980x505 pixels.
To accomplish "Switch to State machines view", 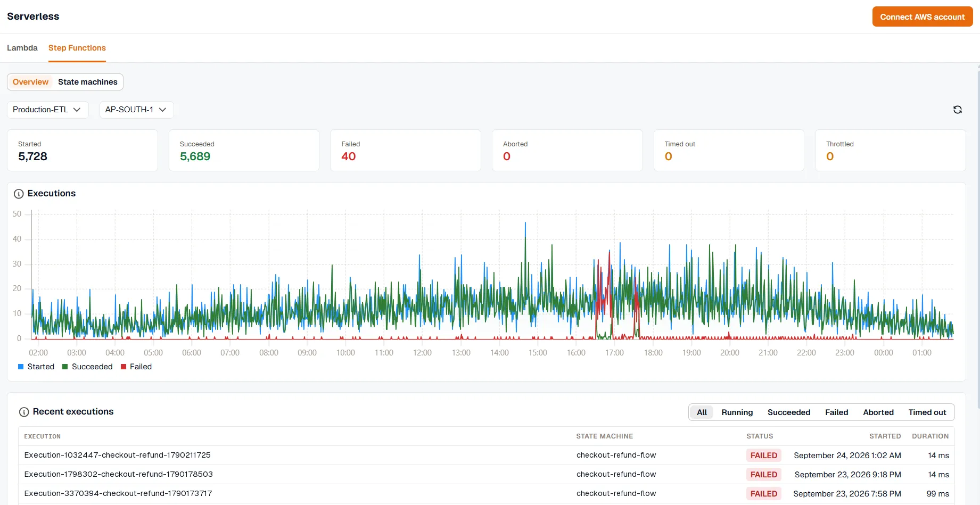I will (x=88, y=82).
